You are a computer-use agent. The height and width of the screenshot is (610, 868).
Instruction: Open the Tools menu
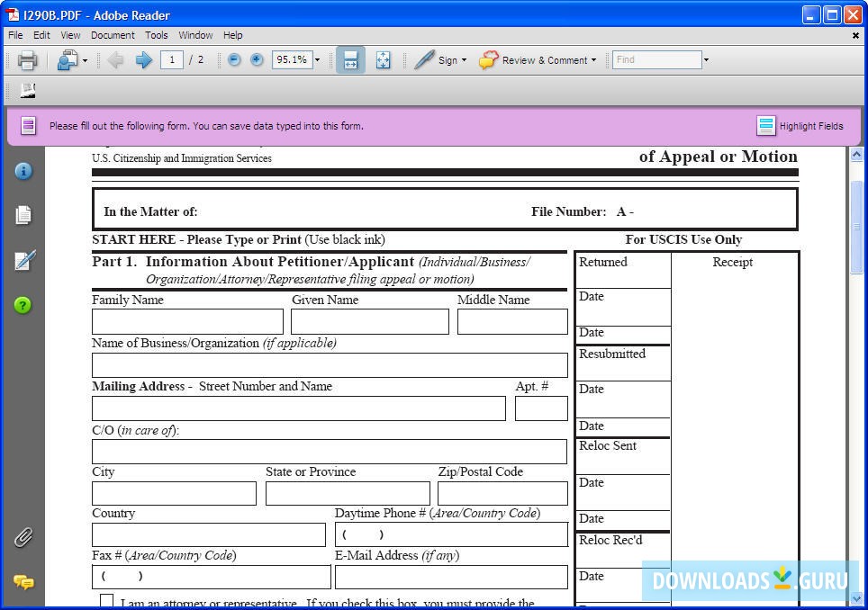pos(157,35)
